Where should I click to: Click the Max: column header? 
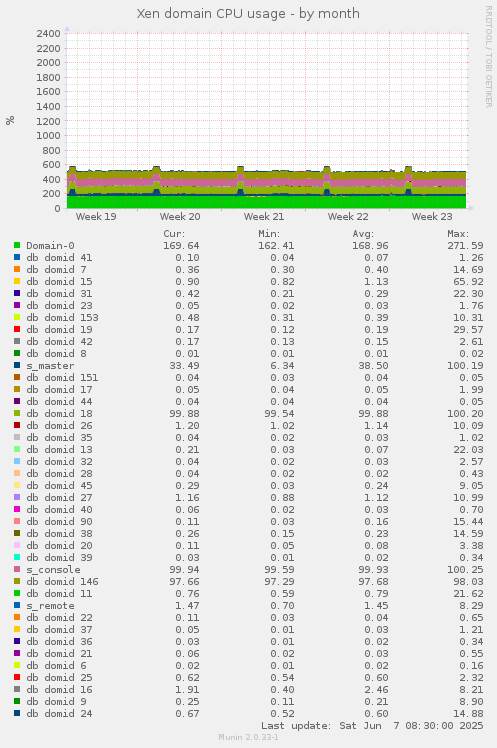click(x=458, y=234)
